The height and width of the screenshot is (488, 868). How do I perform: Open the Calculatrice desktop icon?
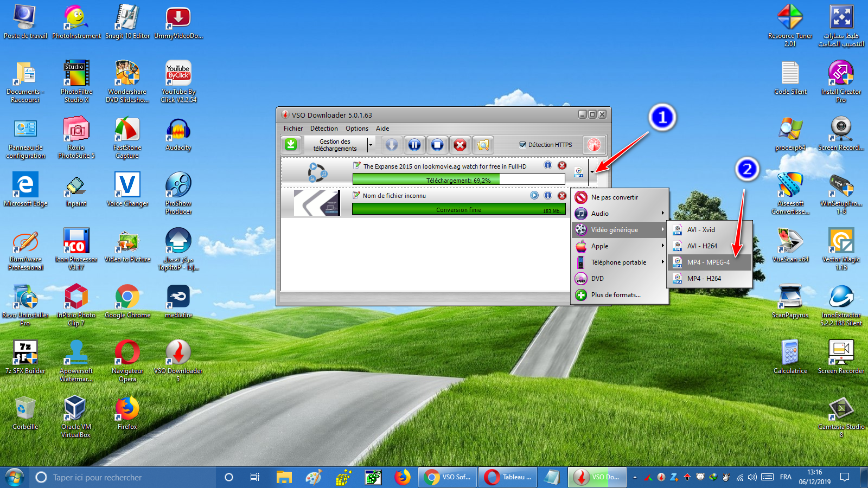coord(790,357)
